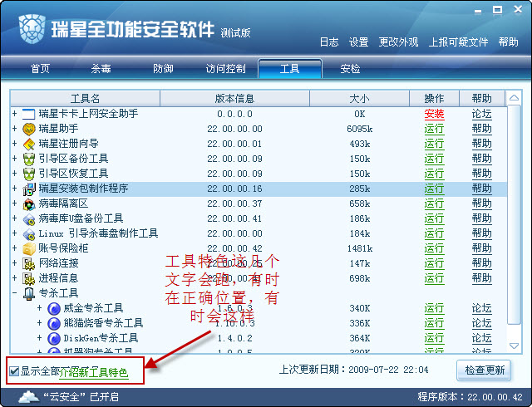Select the 工具 tab

click(290, 69)
